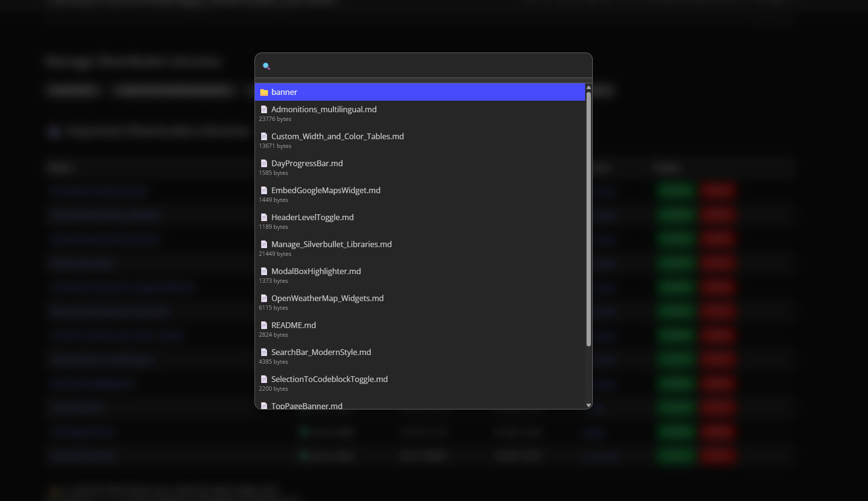This screenshot has width=868, height=501.
Task: Open the banner folder entry
Action: (284, 92)
